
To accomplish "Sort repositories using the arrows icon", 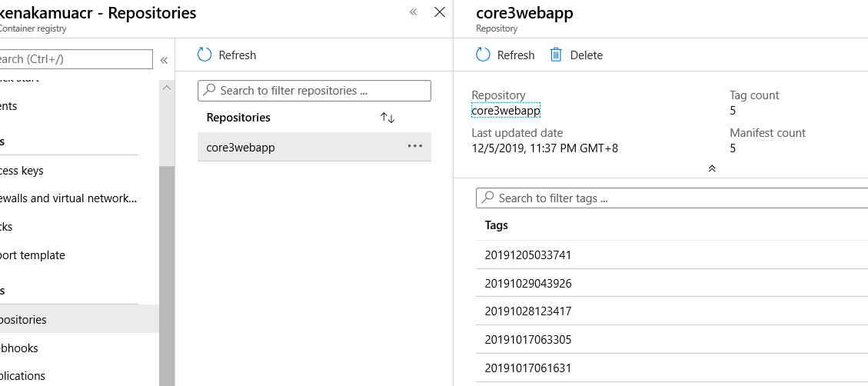I will pyautogui.click(x=387, y=118).
